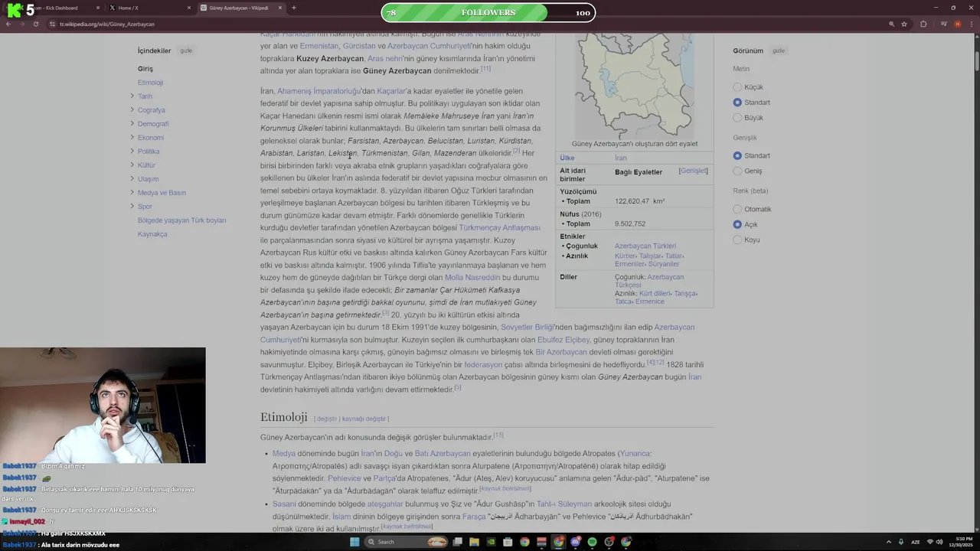Select the Otomatik color option
The image size is (980, 551).
tap(737, 209)
